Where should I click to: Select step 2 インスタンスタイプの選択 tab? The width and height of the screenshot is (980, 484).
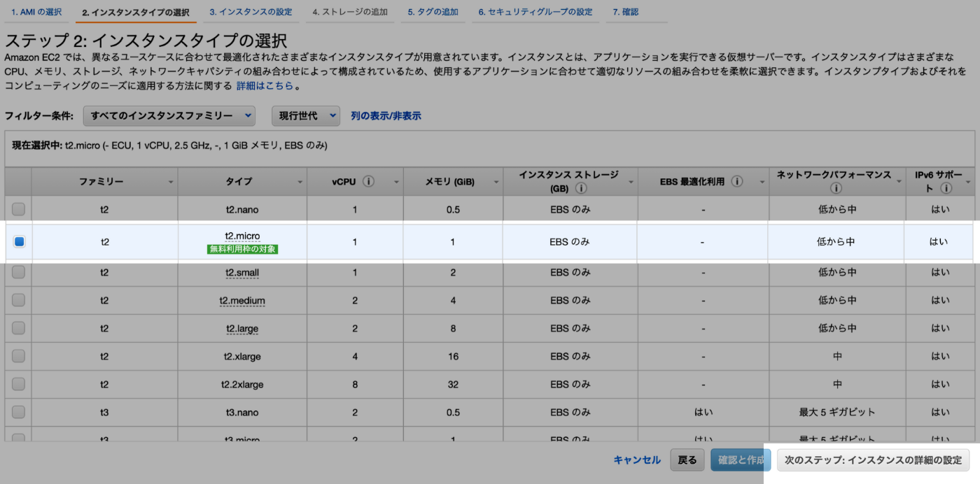pyautogui.click(x=135, y=13)
